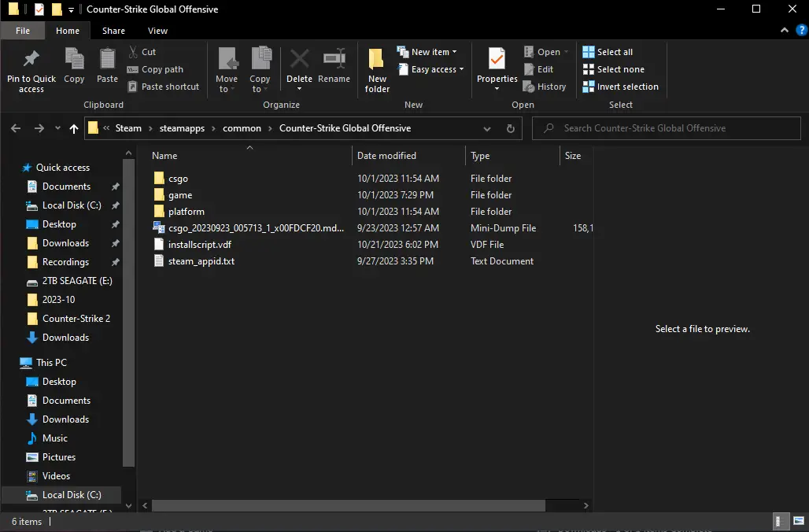809x532 pixels.
Task: Collapse the ribbon with chevron
Action: coord(785,31)
